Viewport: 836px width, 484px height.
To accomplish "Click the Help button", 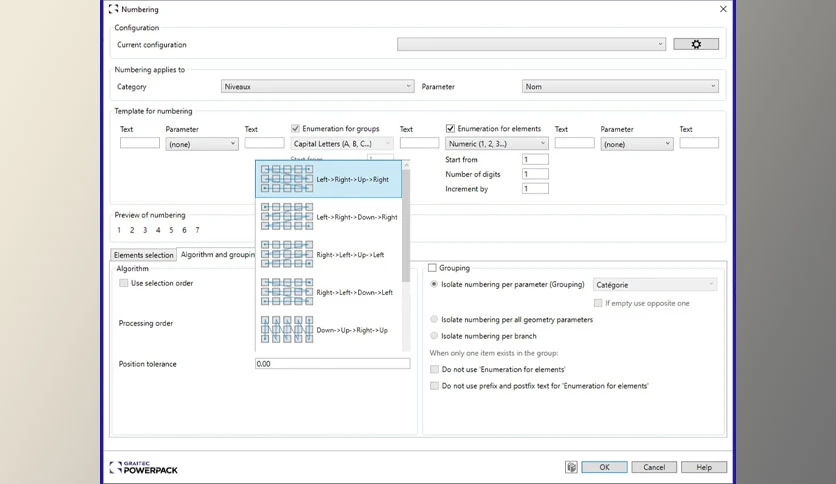I will coord(704,467).
